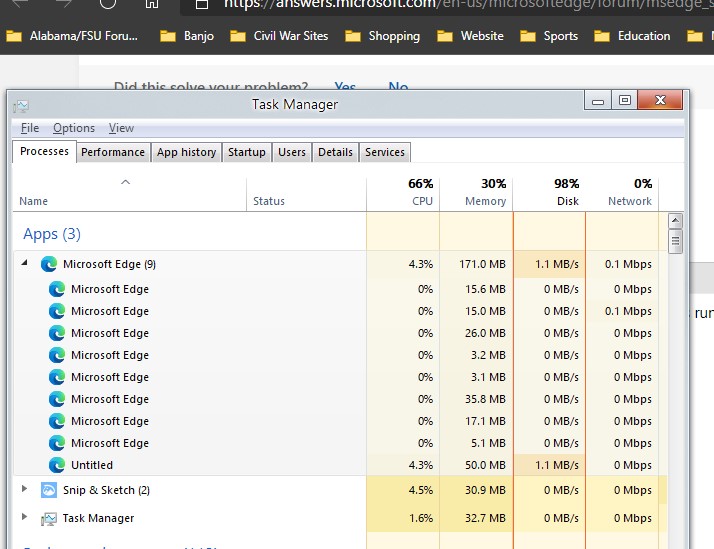Open Task Manager title bar icon

(21, 106)
